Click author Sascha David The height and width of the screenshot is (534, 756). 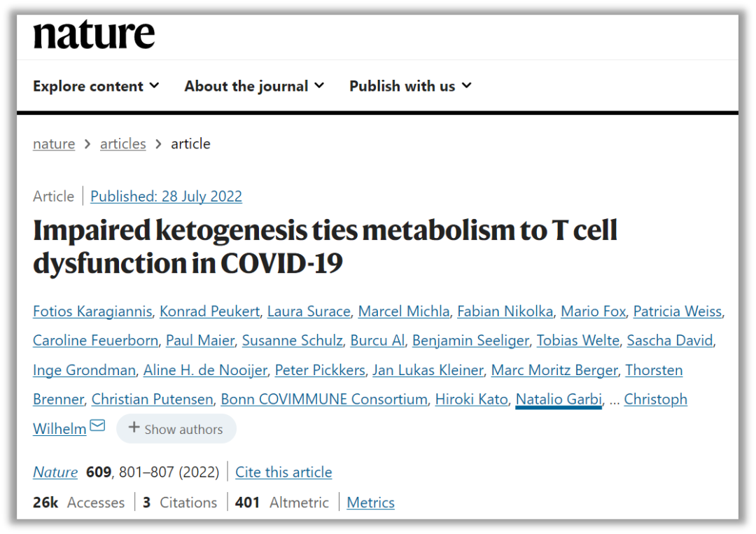[x=670, y=340]
